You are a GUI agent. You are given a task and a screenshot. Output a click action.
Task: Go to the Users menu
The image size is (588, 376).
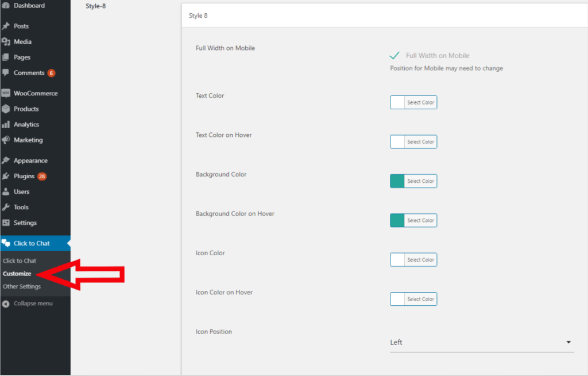click(x=21, y=192)
